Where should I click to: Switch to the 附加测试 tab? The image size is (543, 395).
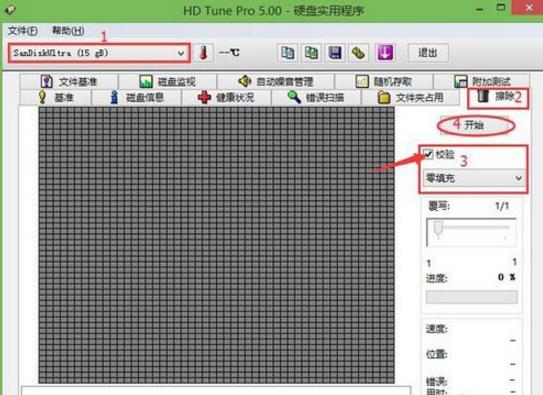(482, 82)
